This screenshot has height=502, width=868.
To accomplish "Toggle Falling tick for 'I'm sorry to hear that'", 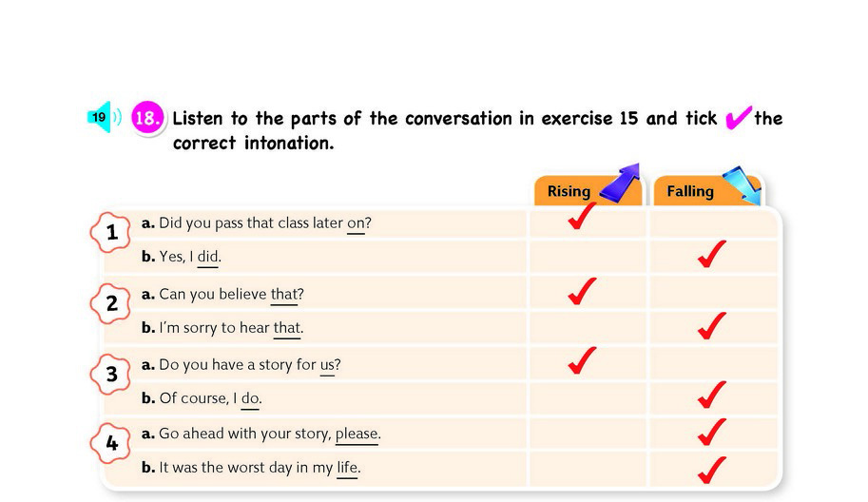I will tap(712, 326).
